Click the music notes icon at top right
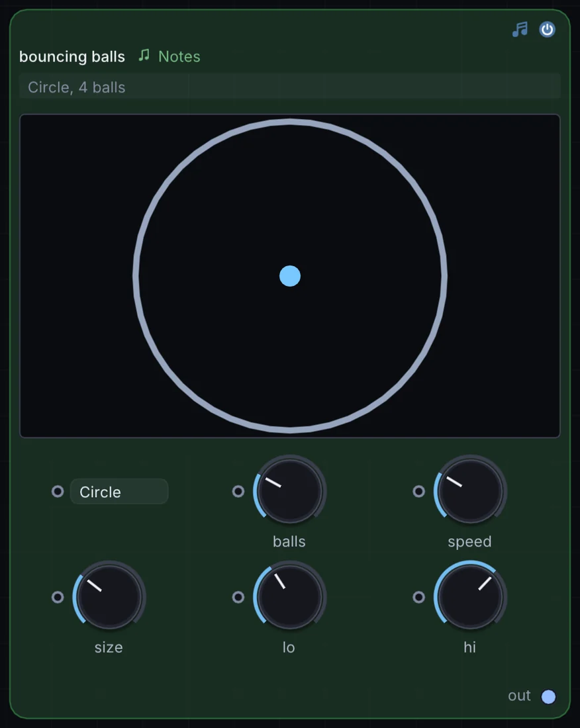Screen dimensions: 580x728 (520, 29)
